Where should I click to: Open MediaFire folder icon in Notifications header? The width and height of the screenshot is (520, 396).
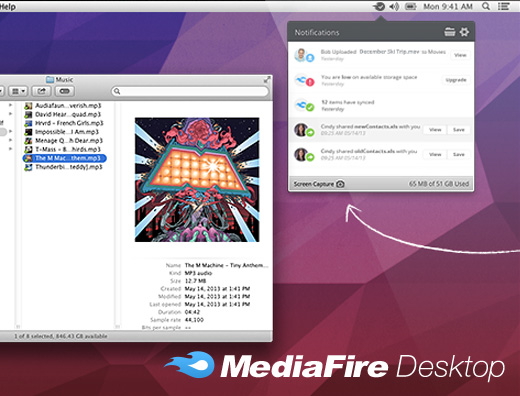pyautogui.click(x=449, y=32)
